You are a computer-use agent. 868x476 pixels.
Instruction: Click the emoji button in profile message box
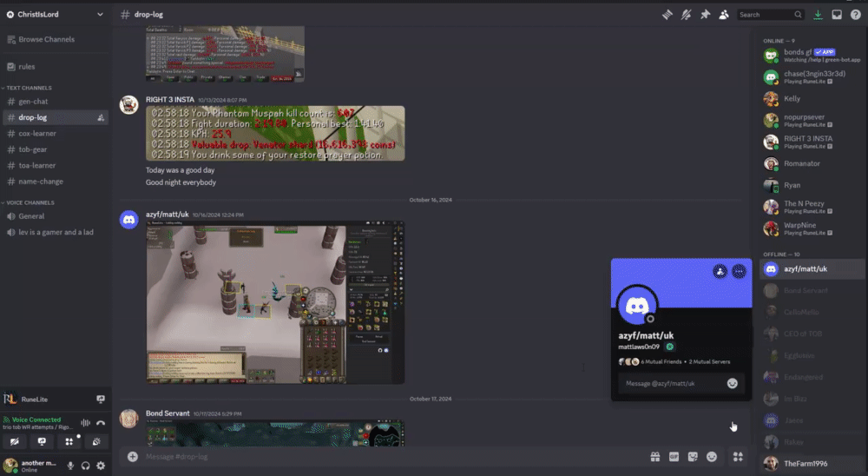coord(732,383)
